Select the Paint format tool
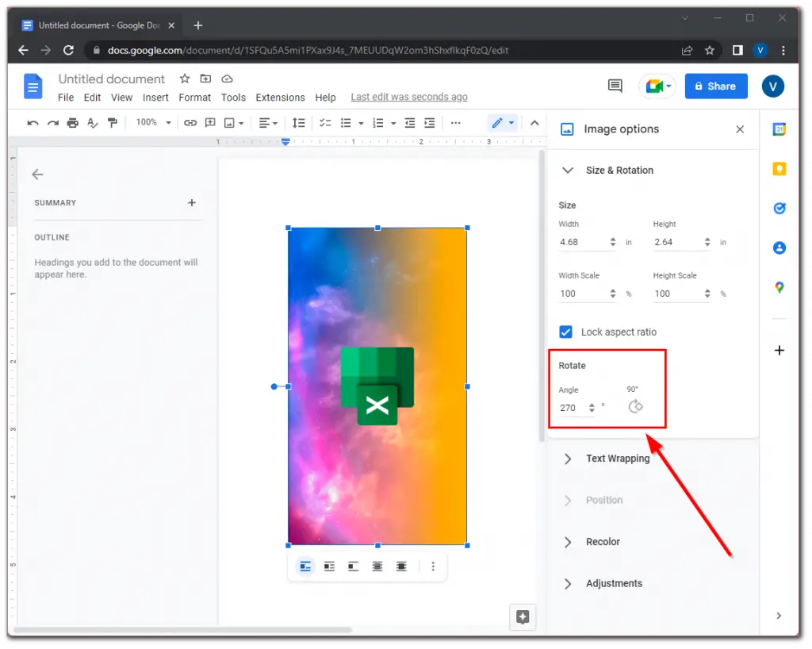 click(x=112, y=122)
